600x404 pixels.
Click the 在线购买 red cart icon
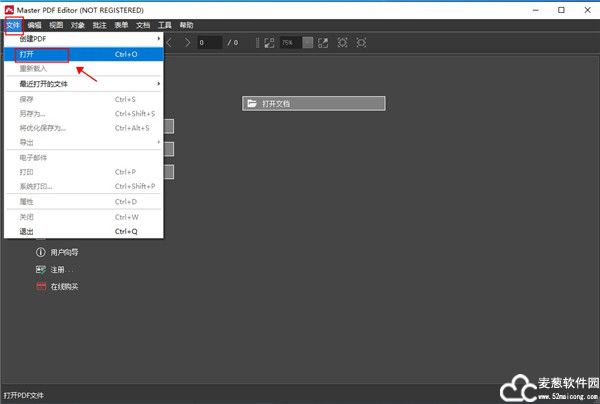pos(41,286)
